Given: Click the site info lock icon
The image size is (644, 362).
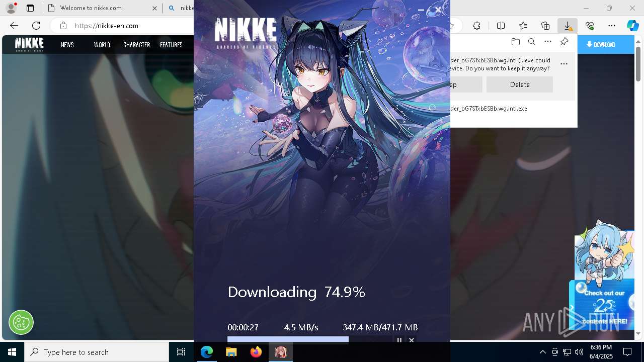Looking at the screenshot, I should point(63,26).
